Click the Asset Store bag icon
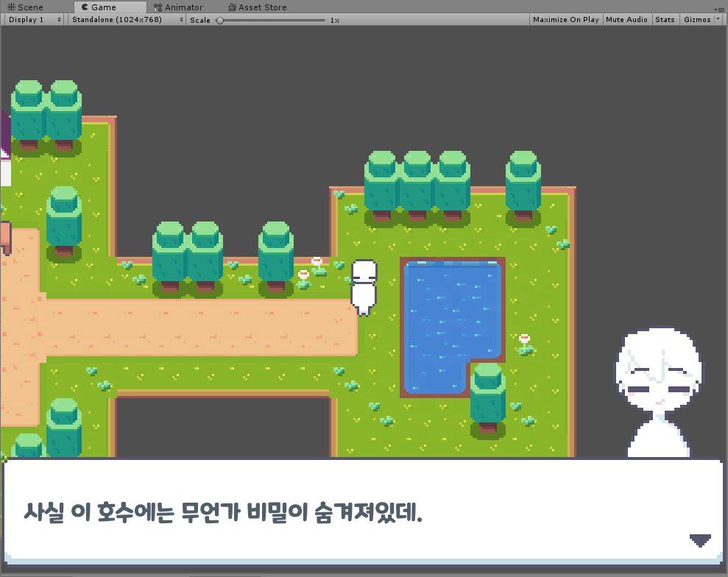 (x=232, y=7)
